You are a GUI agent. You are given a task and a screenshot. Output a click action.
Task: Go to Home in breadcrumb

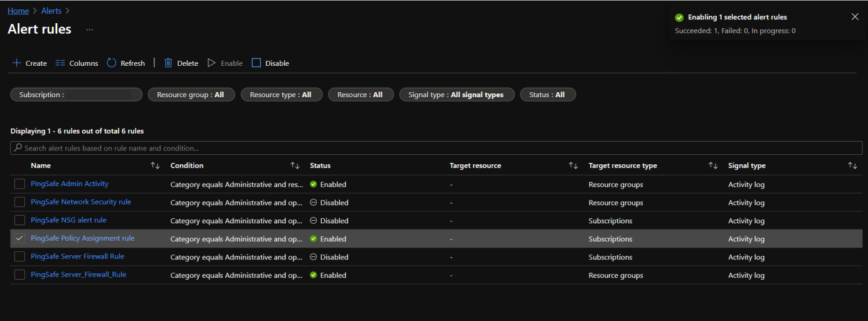(18, 11)
